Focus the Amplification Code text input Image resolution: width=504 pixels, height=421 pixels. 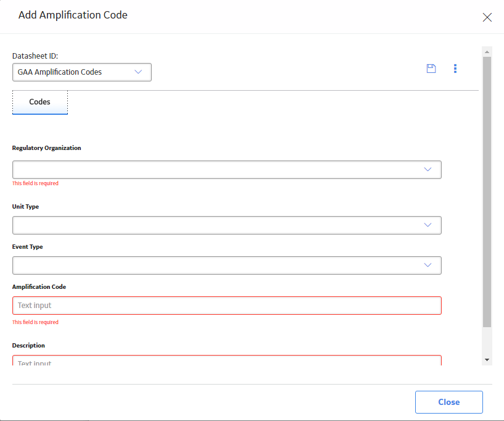(227, 306)
